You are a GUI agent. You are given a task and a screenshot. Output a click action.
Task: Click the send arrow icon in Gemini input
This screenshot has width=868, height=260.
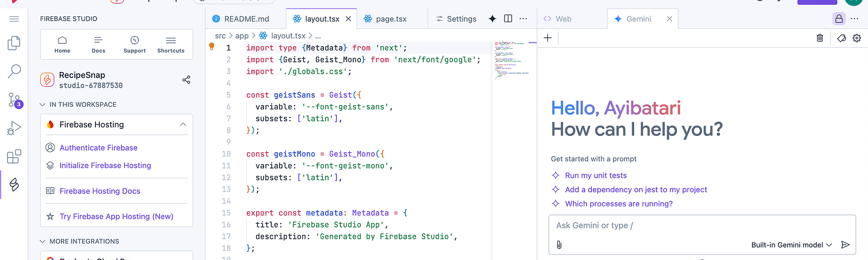(845, 245)
